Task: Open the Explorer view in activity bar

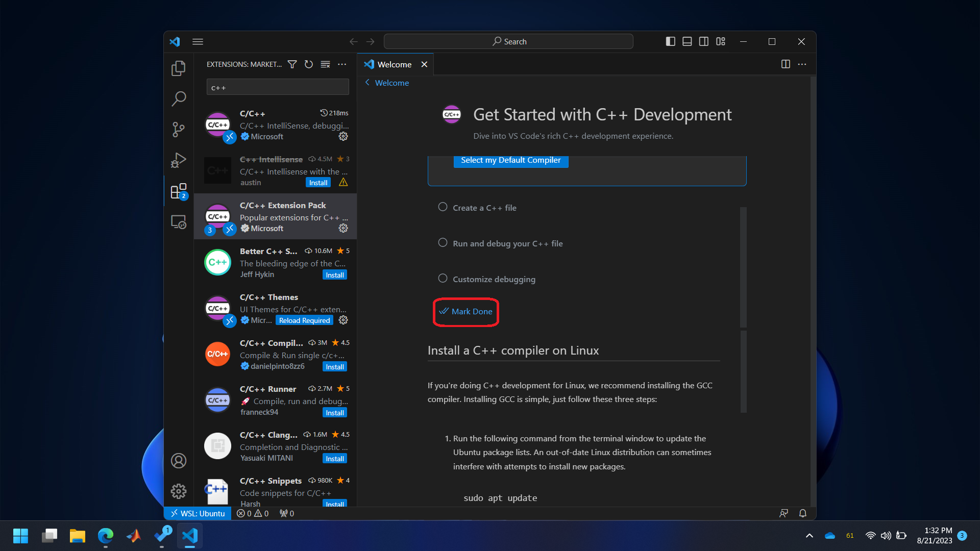Action: point(178,68)
